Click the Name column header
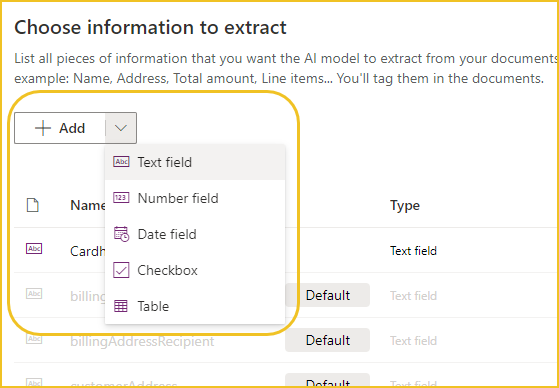This screenshot has width=559, height=388. [x=88, y=205]
